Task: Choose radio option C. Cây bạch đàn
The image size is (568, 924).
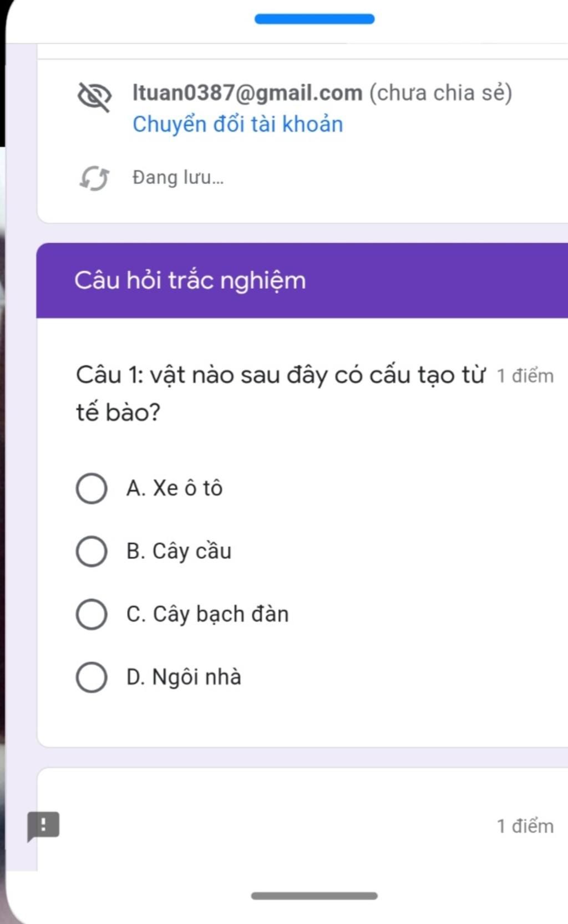Action: 92,614
